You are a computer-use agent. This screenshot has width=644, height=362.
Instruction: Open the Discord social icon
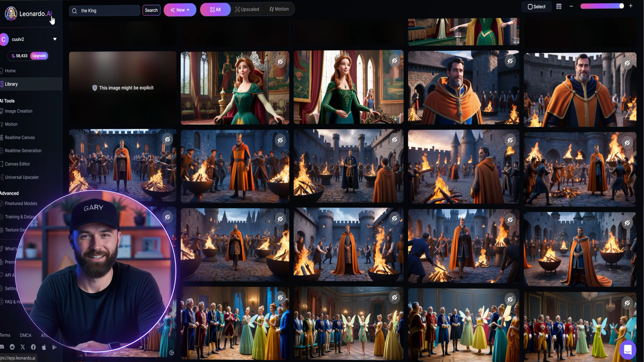(2, 347)
